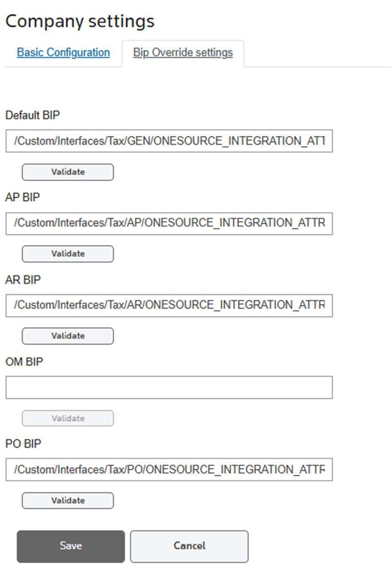Switch to Bip Override settings tab
This screenshot has height=577, width=392.
pyautogui.click(x=183, y=52)
